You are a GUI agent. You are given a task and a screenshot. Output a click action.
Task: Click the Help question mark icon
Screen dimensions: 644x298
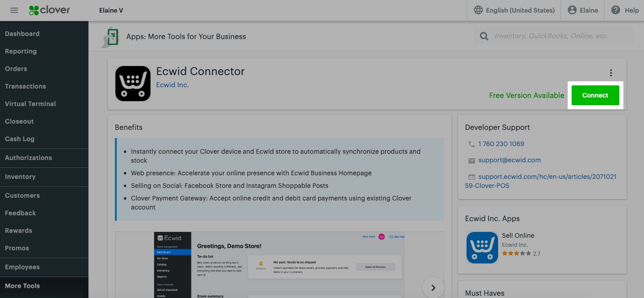click(616, 10)
